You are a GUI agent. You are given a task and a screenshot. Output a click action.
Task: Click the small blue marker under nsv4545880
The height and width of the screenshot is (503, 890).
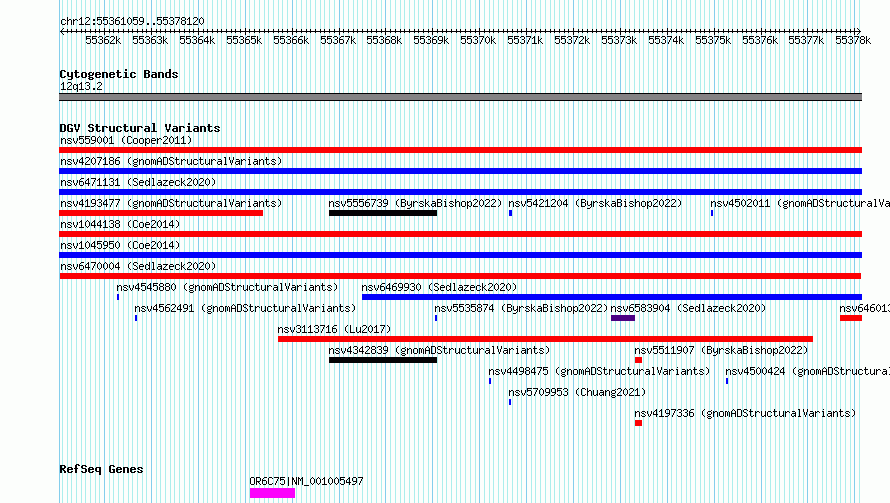(x=118, y=297)
